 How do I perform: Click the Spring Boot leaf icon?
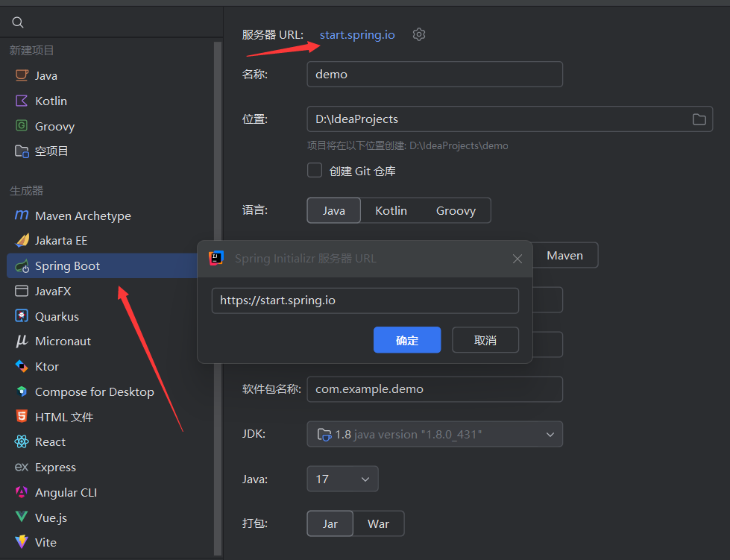22,265
